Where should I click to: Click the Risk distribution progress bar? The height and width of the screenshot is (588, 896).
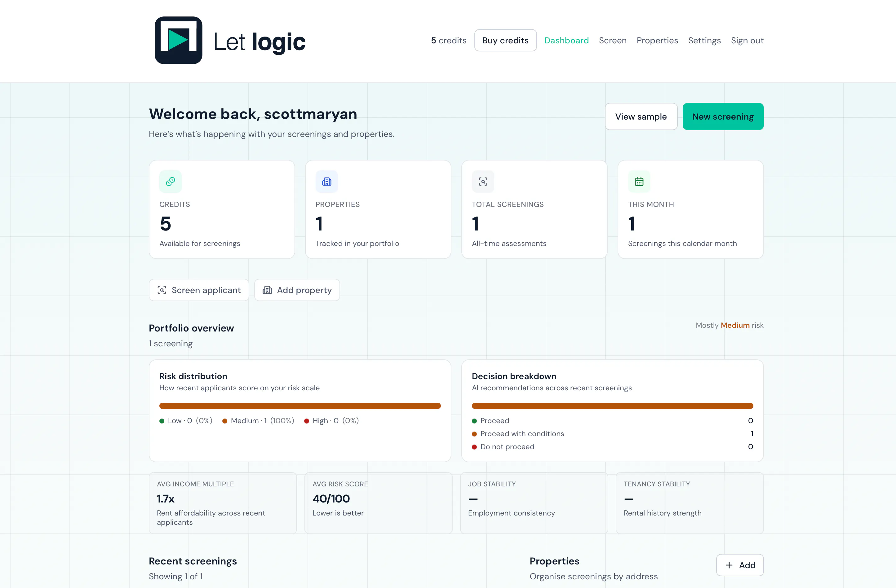tap(300, 406)
